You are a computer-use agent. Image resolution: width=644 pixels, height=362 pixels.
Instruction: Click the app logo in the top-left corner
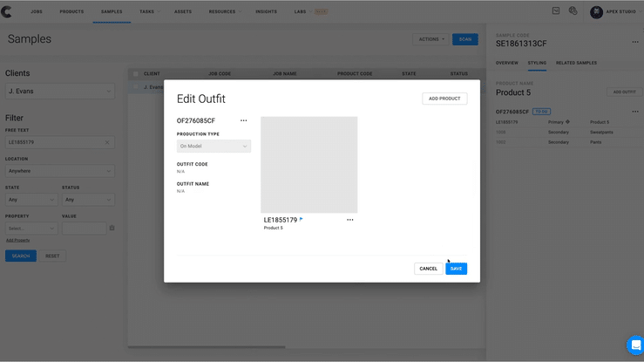pos(7,11)
